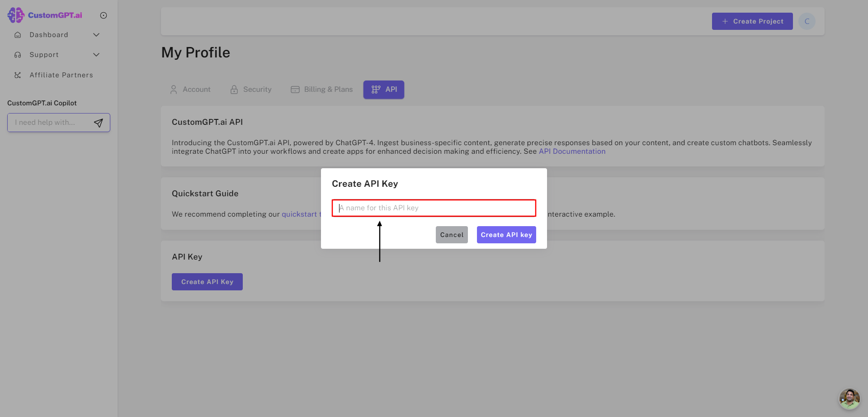The height and width of the screenshot is (417, 868).
Task: Click the CustomGPT.ai API heading
Action: pos(207,122)
